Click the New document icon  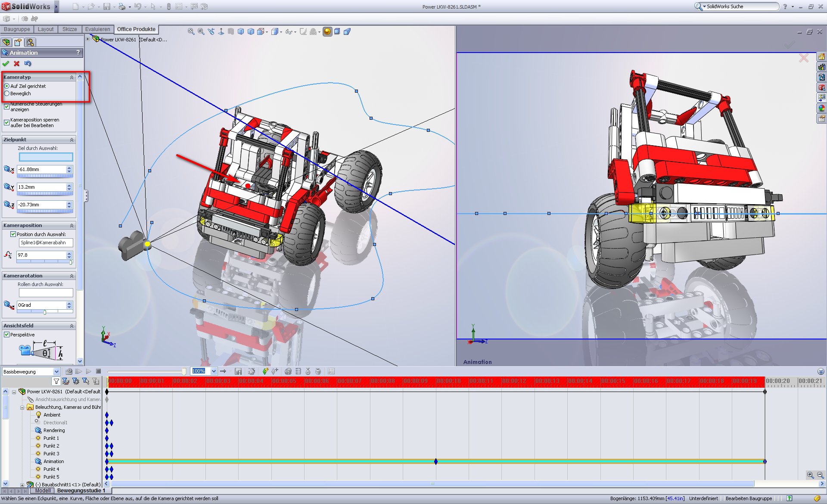pyautogui.click(x=75, y=6)
